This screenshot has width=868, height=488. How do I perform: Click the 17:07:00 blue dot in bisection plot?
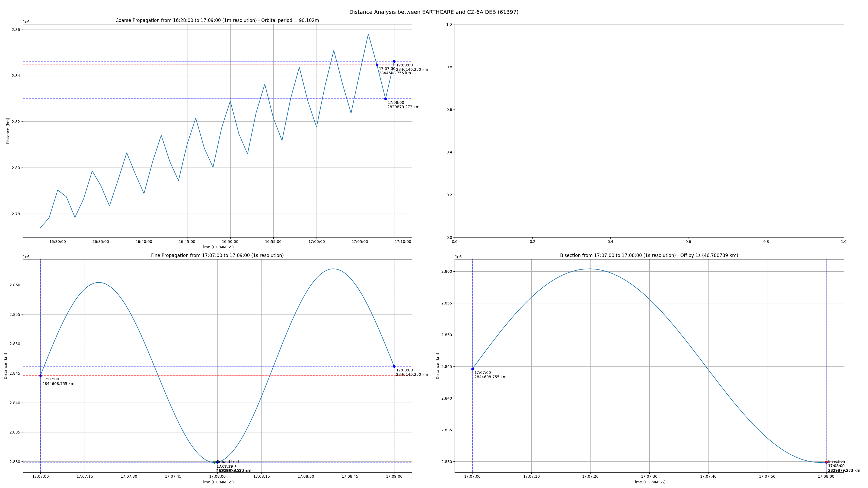[473, 369]
